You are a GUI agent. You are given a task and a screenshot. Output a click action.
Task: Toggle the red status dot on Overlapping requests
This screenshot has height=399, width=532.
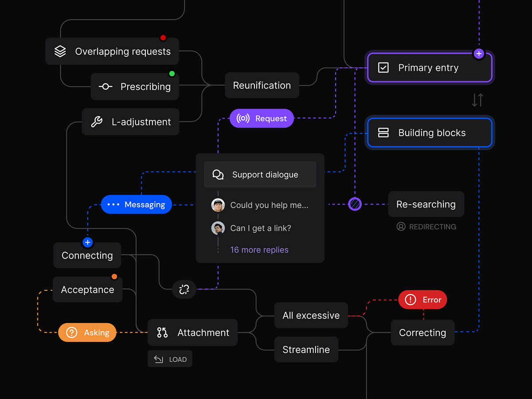(x=163, y=38)
